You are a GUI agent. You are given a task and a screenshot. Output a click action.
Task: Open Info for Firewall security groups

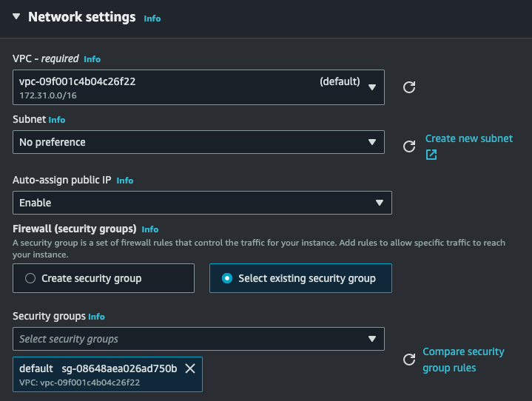[x=150, y=229]
